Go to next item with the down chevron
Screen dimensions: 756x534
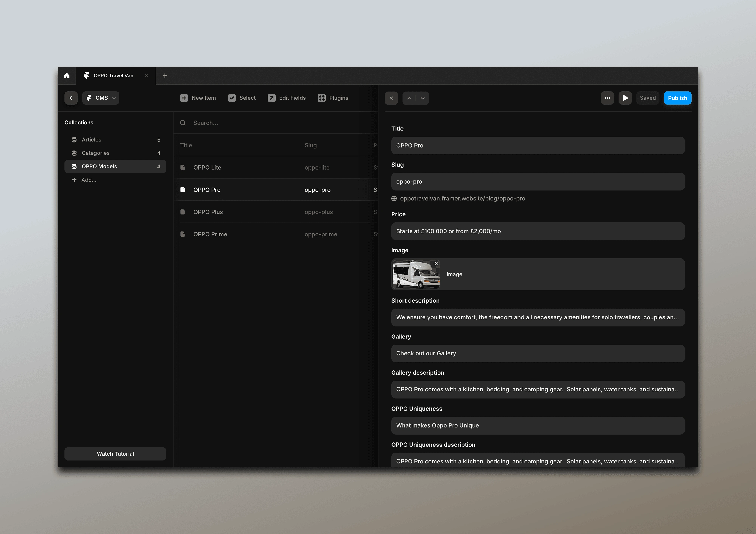click(423, 98)
